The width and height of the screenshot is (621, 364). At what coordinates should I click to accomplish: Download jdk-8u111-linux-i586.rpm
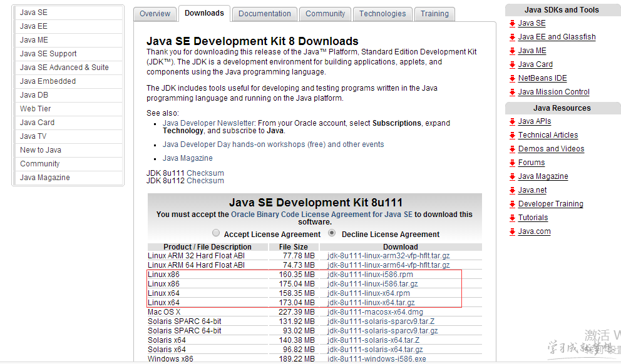point(371,275)
